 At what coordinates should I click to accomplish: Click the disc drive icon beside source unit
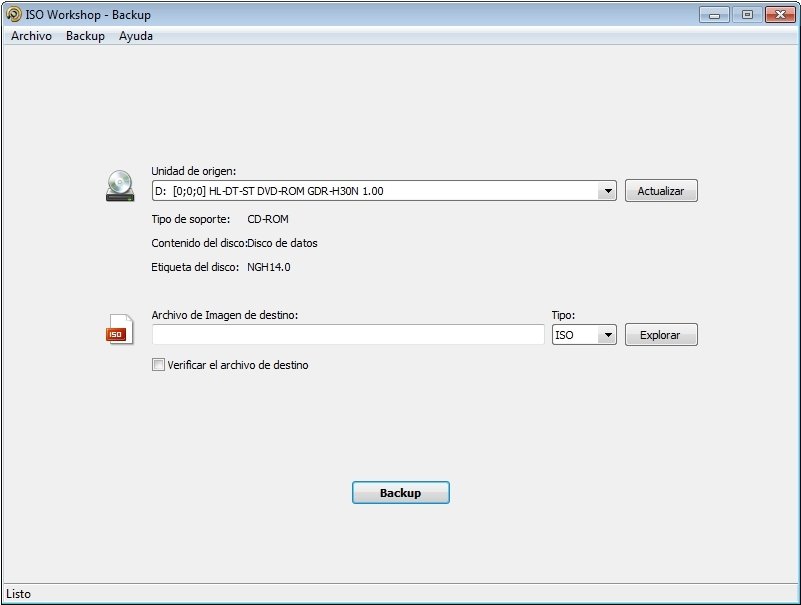pyautogui.click(x=120, y=186)
